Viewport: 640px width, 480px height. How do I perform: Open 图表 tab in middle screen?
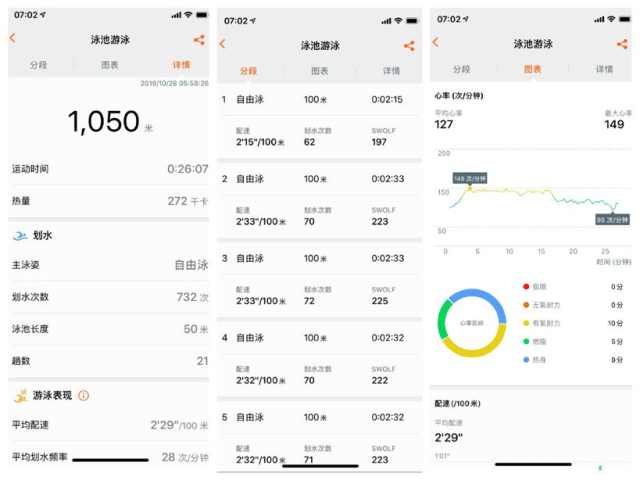click(320, 71)
